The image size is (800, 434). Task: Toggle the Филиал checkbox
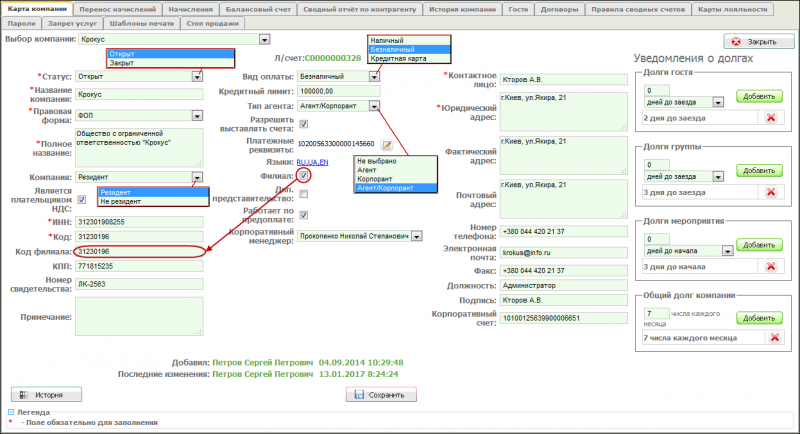(304, 175)
